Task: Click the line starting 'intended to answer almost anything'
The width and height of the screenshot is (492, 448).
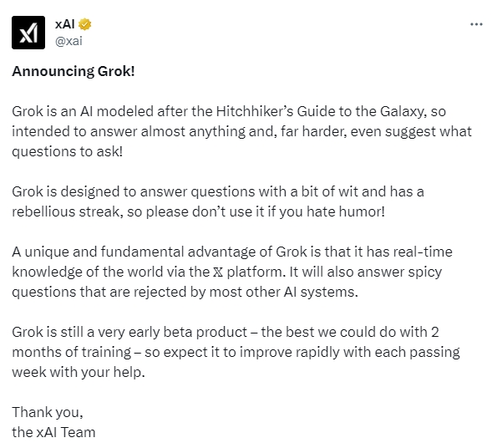Action: 241,131
